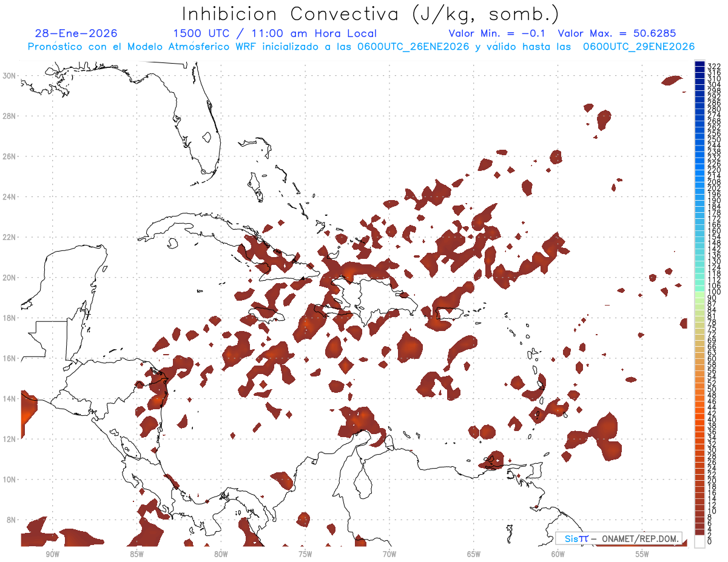This screenshot has height=562, width=728.
Task: Click the 55W longitude label
Action: [x=642, y=554]
